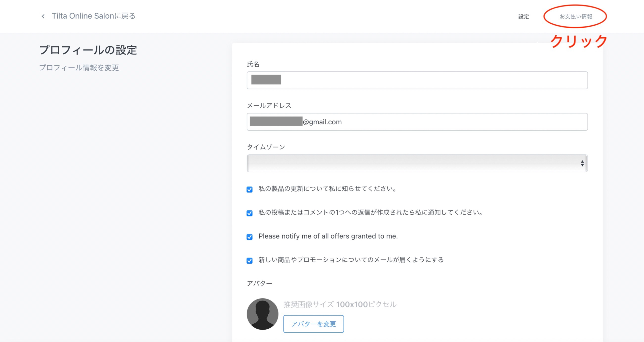The height and width of the screenshot is (342, 644).
Task: Click the default avatar silhouette image
Action: point(262,314)
